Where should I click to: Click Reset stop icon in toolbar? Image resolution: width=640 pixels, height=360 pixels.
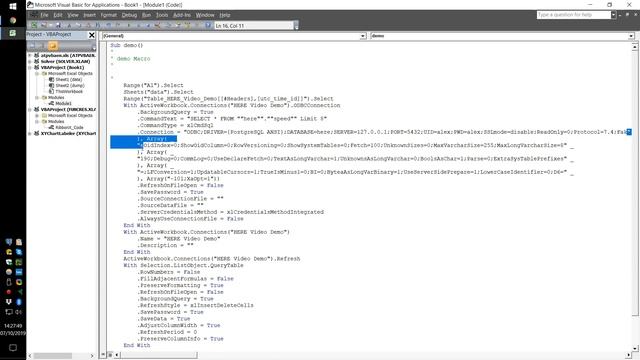pyautogui.click(x=148, y=25)
